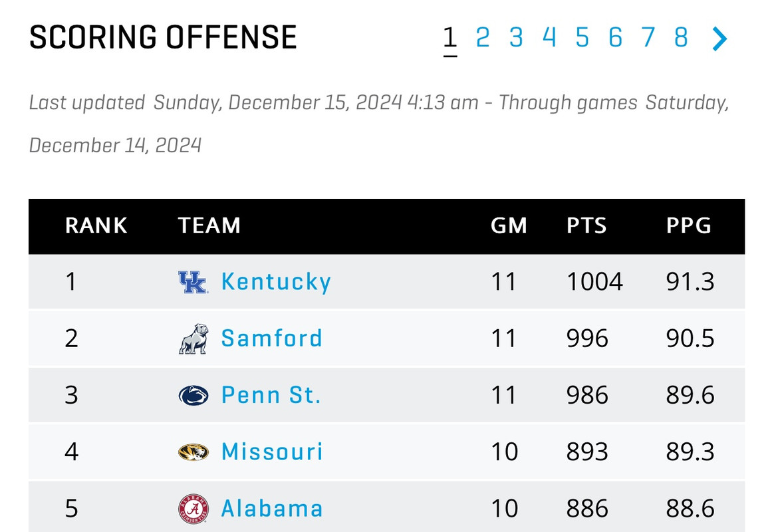Open the Missouri team link

click(272, 452)
